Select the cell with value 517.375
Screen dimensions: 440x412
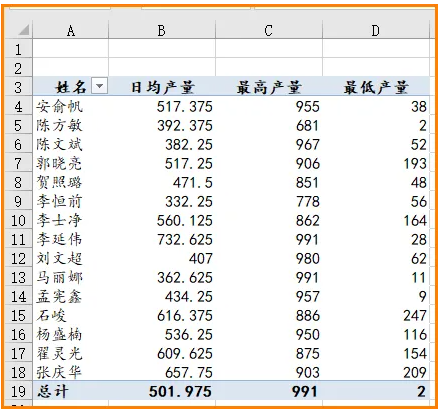(162, 106)
